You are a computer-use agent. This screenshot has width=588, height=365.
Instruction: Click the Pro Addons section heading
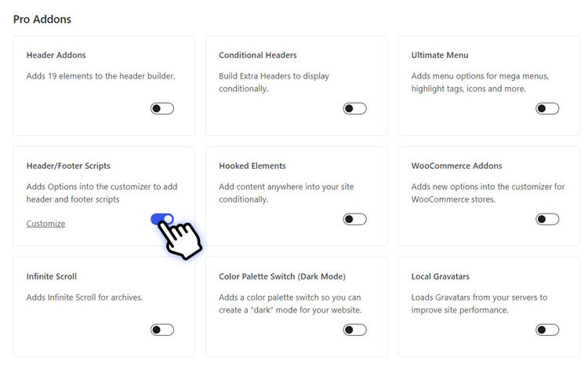[x=42, y=19]
